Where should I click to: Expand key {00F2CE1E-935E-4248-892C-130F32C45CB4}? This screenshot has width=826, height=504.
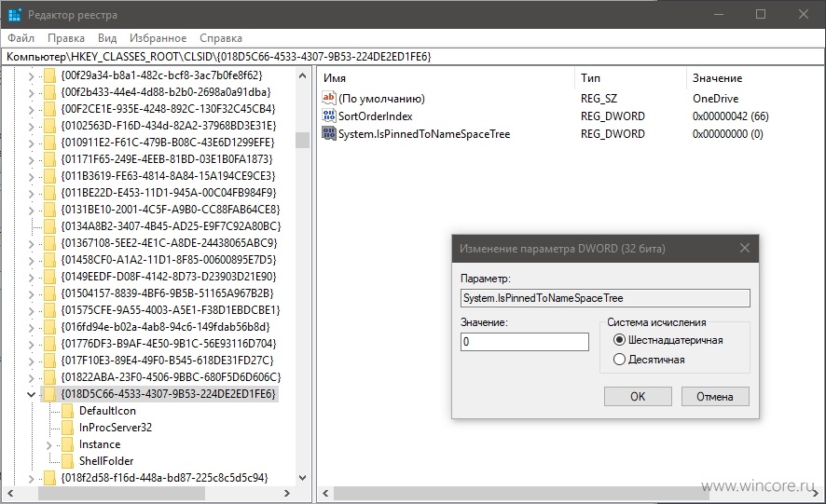(31, 110)
